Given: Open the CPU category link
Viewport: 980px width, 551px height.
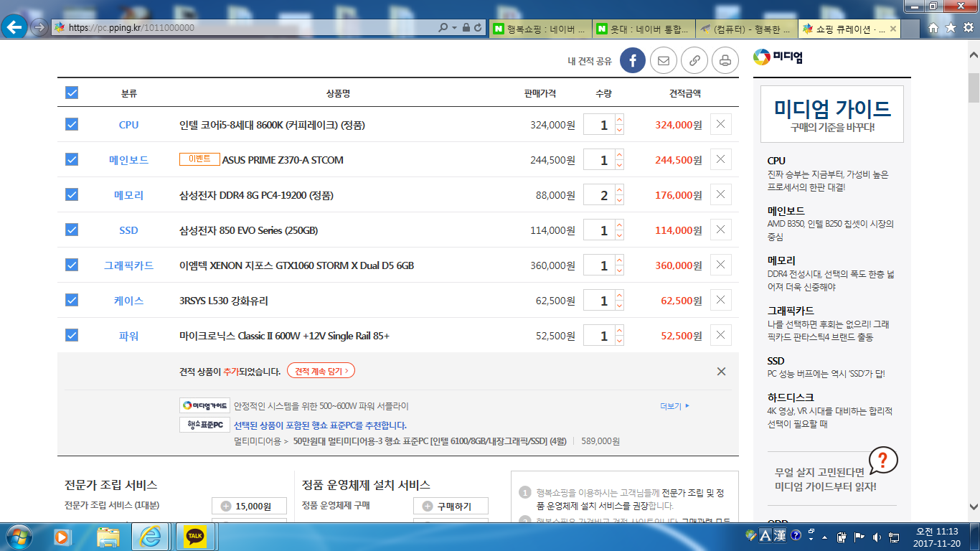Looking at the screenshot, I should pyautogui.click(x=128, y=125).
